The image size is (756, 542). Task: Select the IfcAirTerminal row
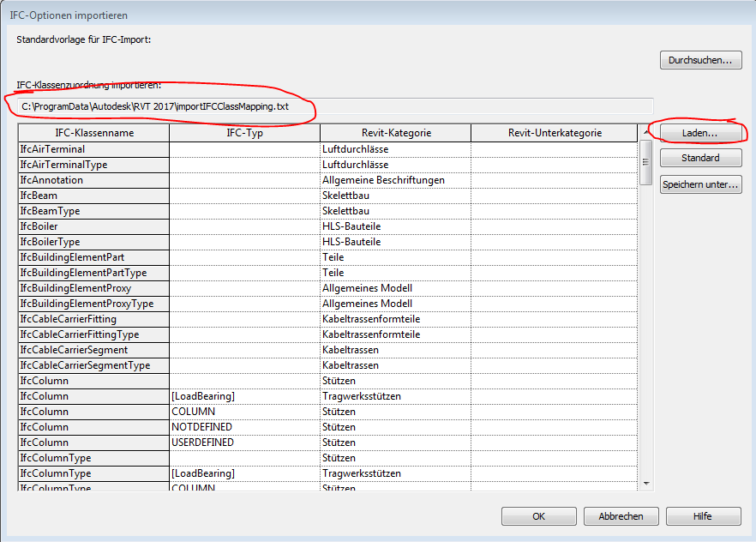coord(94,149)
